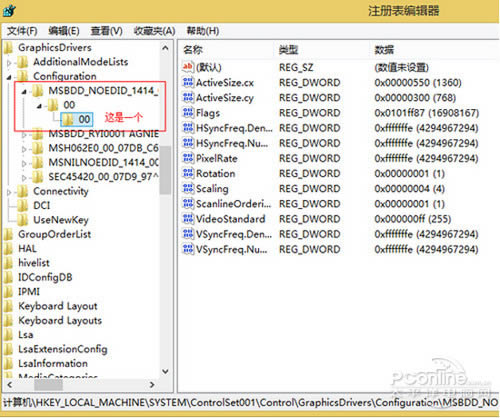Image resolution: width=500 pixels, height=418 pixels.
Task: Click the Rotation DWORD value icon
Action: click(x=188, y=173)
